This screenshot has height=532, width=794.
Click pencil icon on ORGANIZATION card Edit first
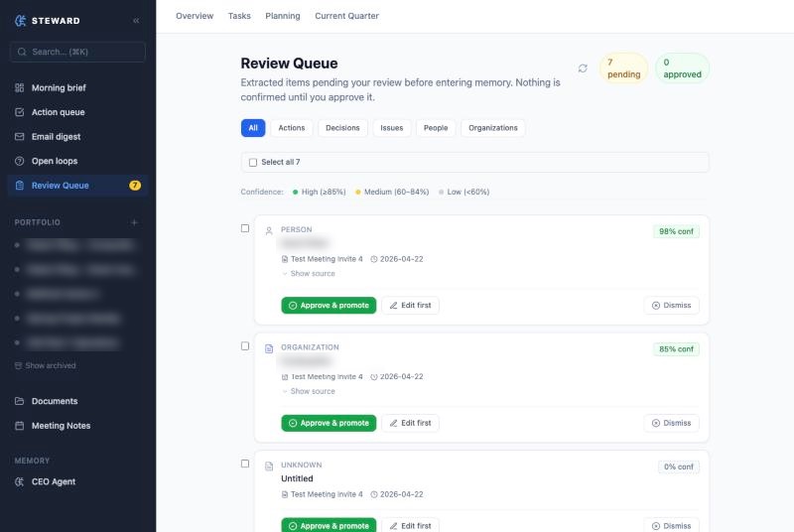point(393,423)
